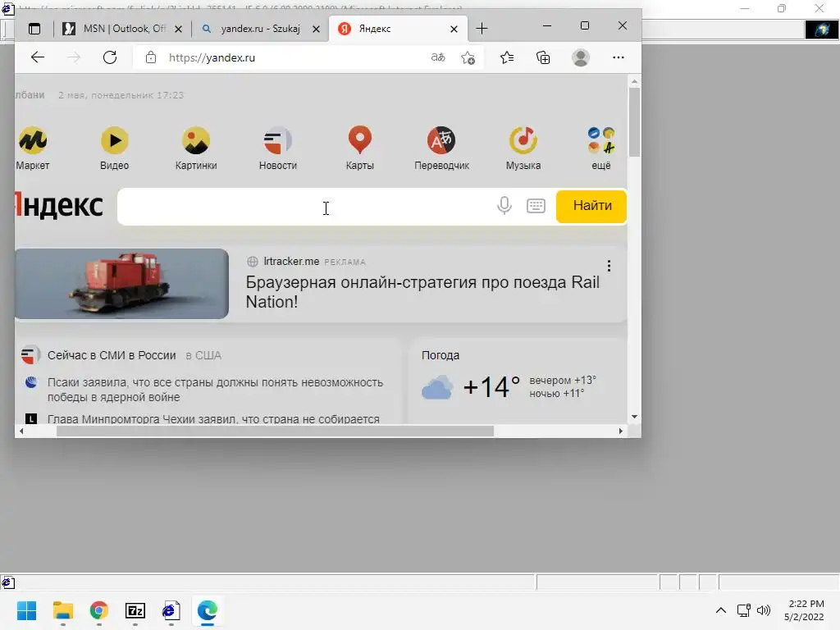The width and height of the screenshot is (840, 630).
Task: Read the Глава Минпромторга Чехии headline
Action: click(213, 419)
